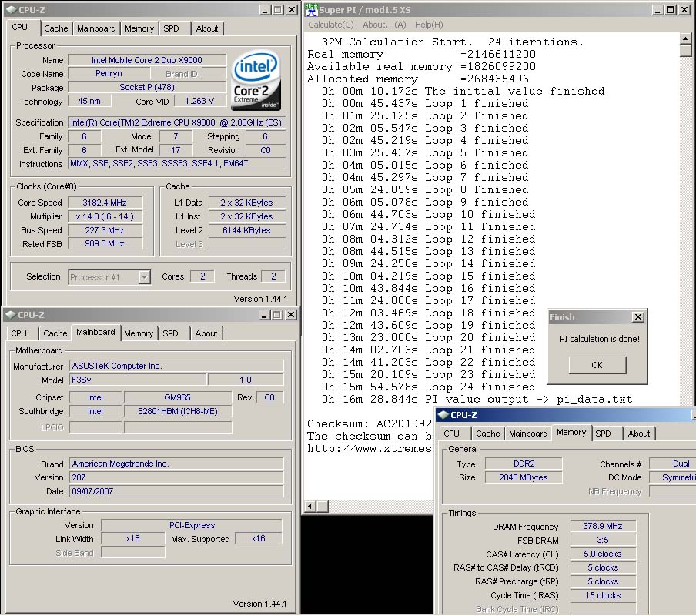Click the DRAM Frequency 378.9 MHz value
The height and width of the screenshot is (616, 696).
pos(603,527)
